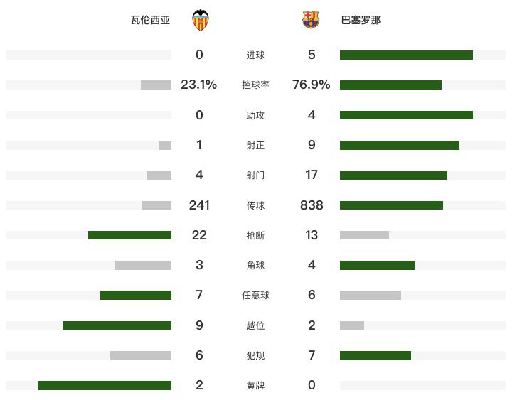Select the 角球 stat label
The width and height of the screenshot is (532, 400).
tap(255, 265)
